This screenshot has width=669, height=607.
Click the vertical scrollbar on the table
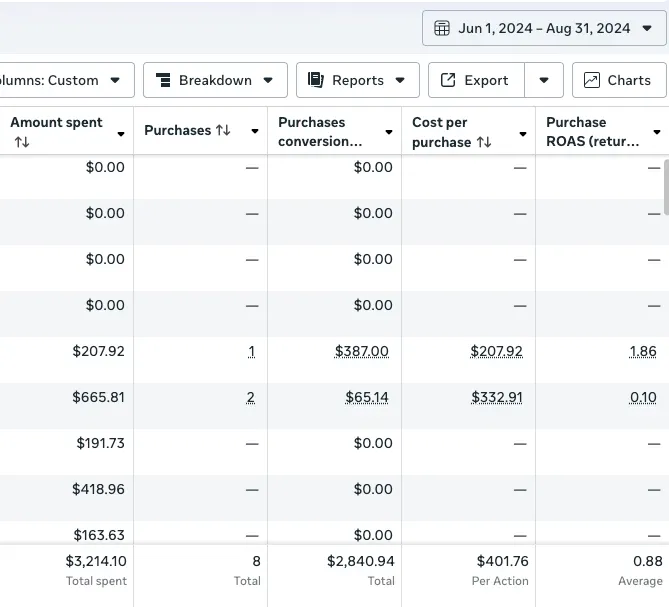(664, 188)
